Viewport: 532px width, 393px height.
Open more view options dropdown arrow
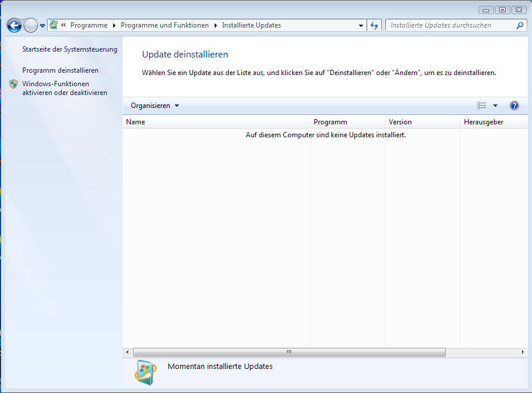pyautogui.click(x=496, y=106)
